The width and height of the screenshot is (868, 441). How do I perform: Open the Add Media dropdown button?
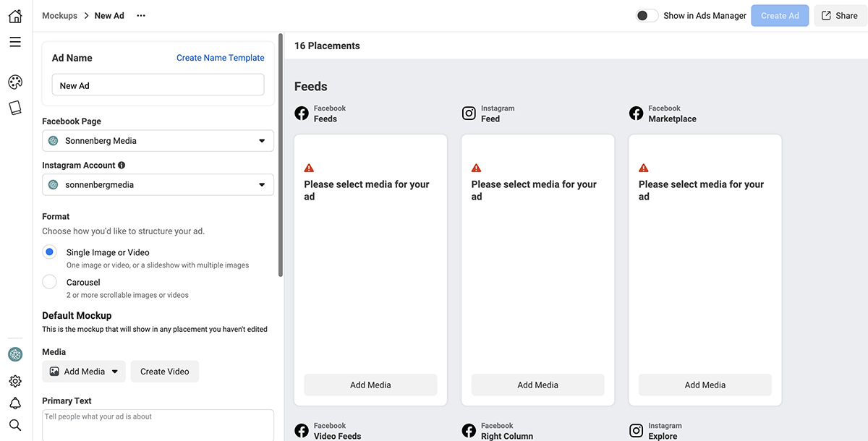[x=84, y=372]
